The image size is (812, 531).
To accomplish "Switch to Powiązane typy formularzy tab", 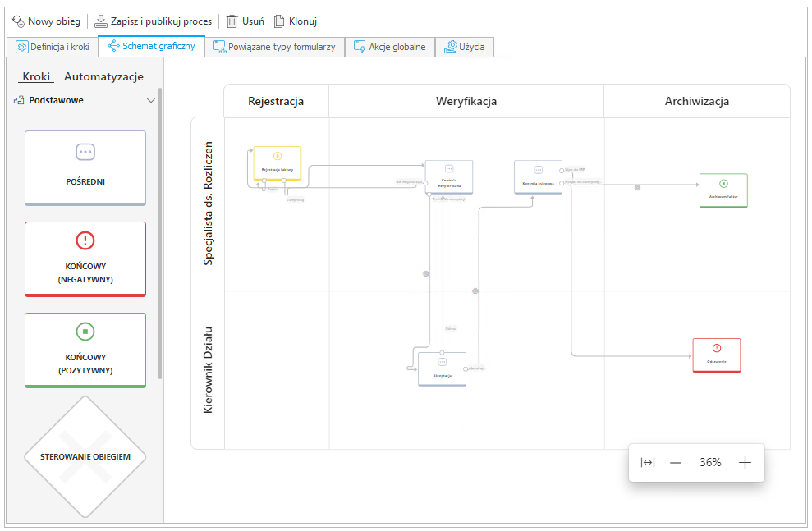I will click(274, 47).
